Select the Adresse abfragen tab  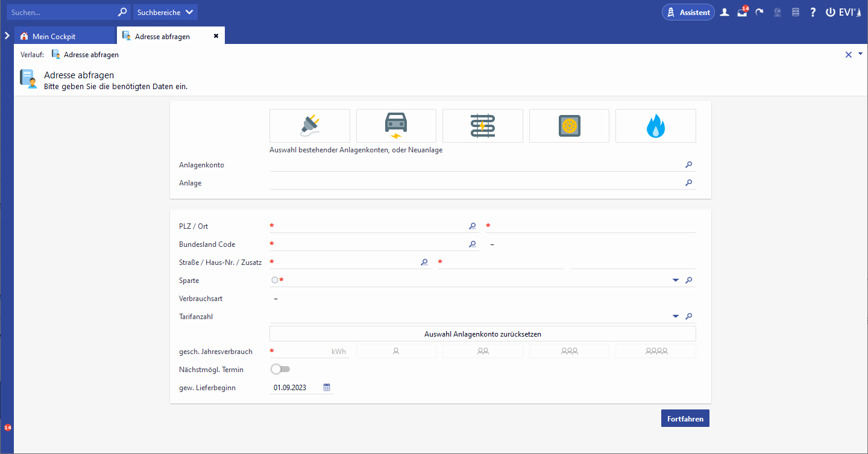coord(162,36)
